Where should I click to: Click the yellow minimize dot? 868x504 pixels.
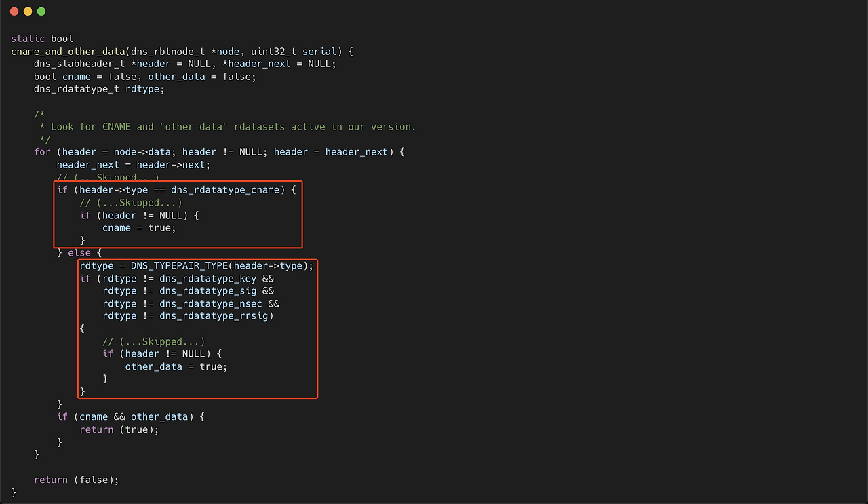point(28,12)
